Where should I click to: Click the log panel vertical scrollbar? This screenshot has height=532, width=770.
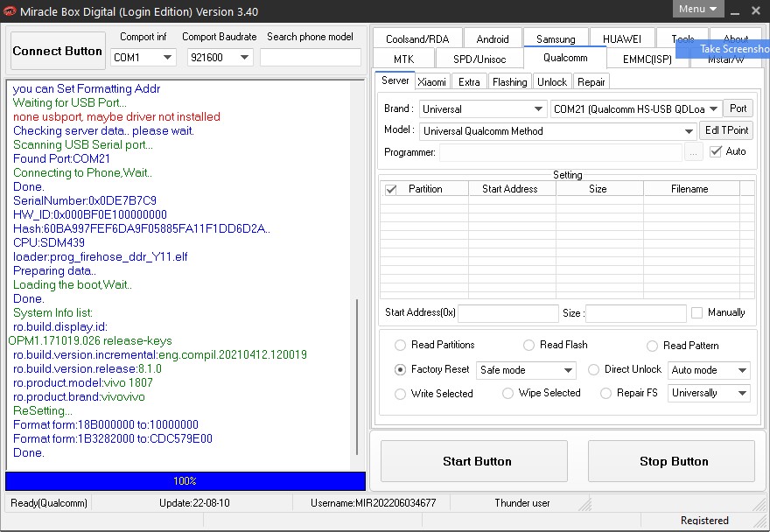click(357, 375)
